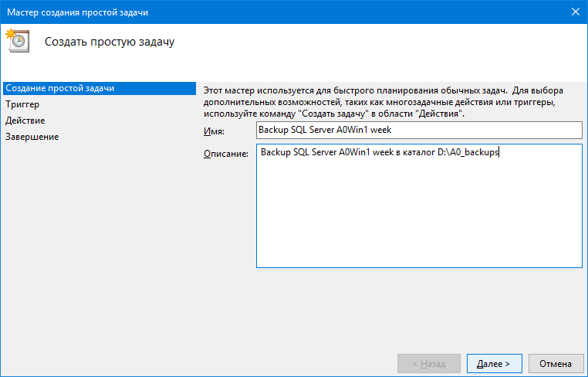Viewport: 588px width, 377px height.
Task: Click the 'Имя:' label
Action: 214,131
